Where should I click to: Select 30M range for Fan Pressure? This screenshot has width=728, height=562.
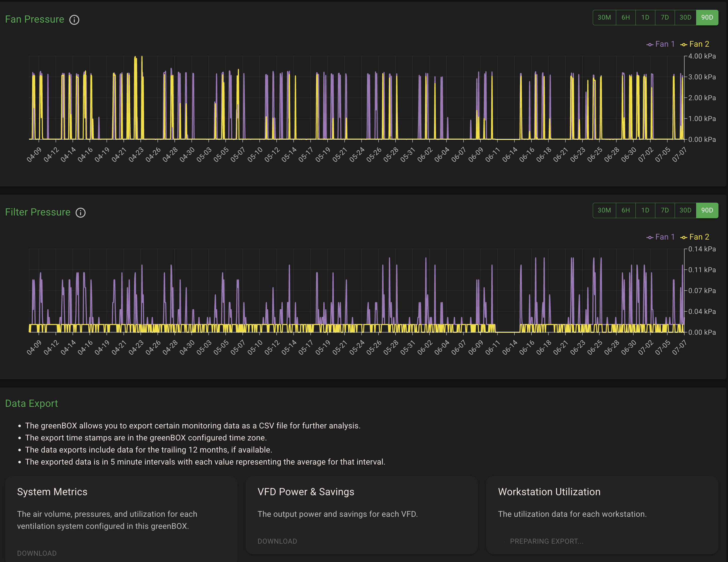click(604, 17)
